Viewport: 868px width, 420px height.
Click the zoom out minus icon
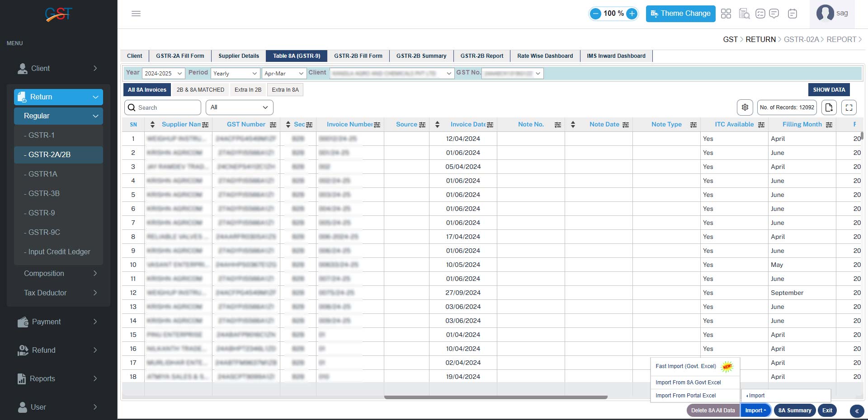[596, 14]
